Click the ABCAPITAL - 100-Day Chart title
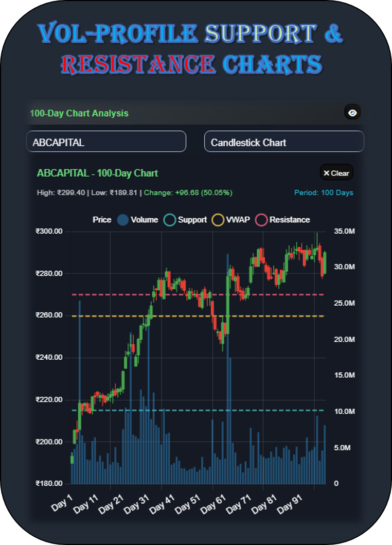The width and height of the screenshot is (392, 545). (x=97, y=173)
